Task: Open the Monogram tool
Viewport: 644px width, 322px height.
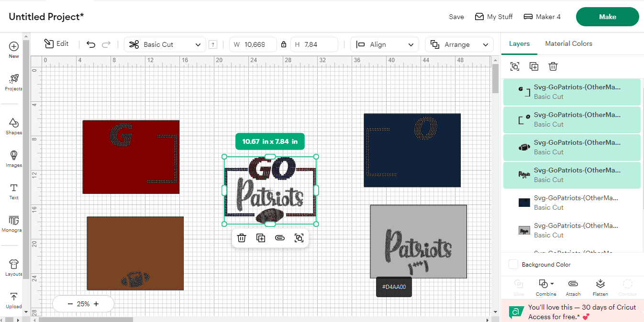Action: click(x=13, y=224)
